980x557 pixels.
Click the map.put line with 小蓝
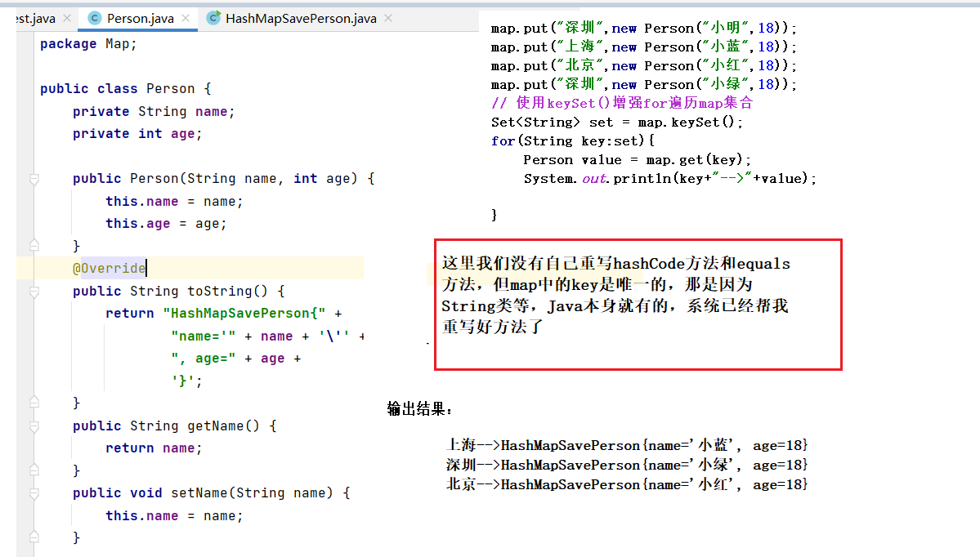(644, 47)
